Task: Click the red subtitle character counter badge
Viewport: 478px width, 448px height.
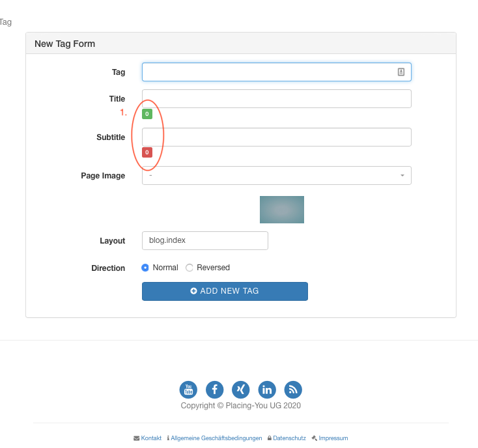Action: (147, 152)
